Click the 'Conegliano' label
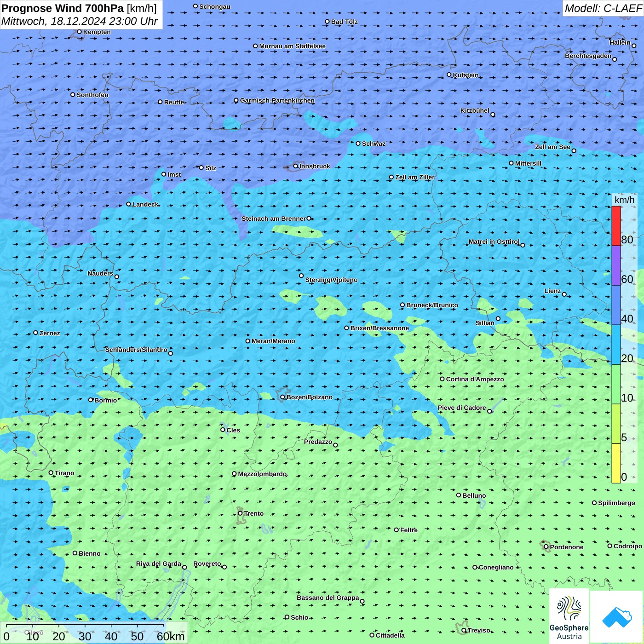The height and width of the screenshot is (644, 644). click(496, 567)
